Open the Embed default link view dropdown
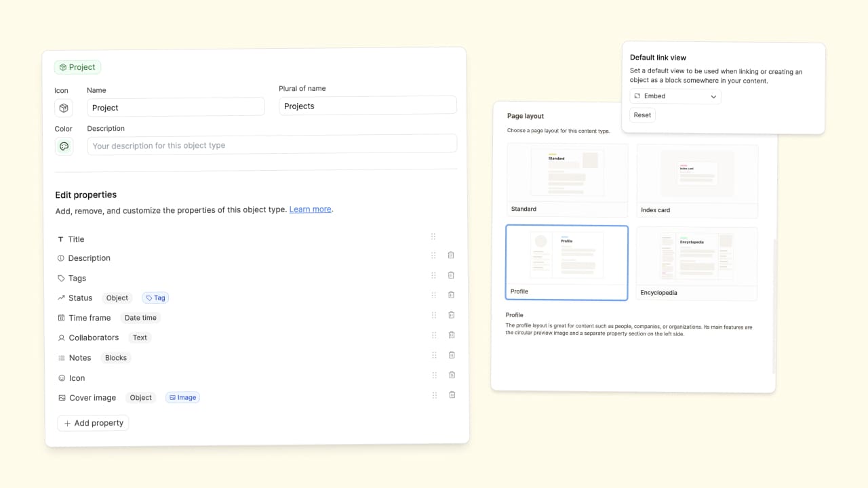This screenshot has width=868, height=488. click(675, 96)
